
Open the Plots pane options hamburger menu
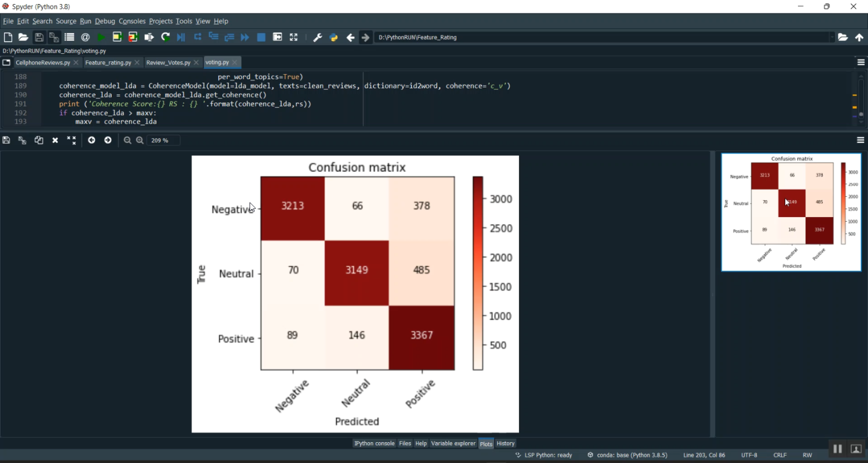click(x=860, y=140)
